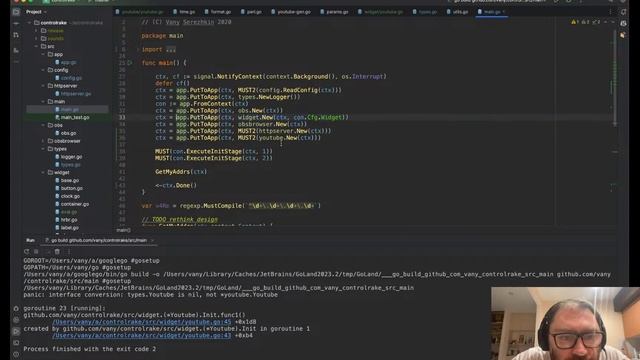Click the run gutter icon beside func main
Screen dimensions: 640x360
pyautogui.click(x=130, y=63)
